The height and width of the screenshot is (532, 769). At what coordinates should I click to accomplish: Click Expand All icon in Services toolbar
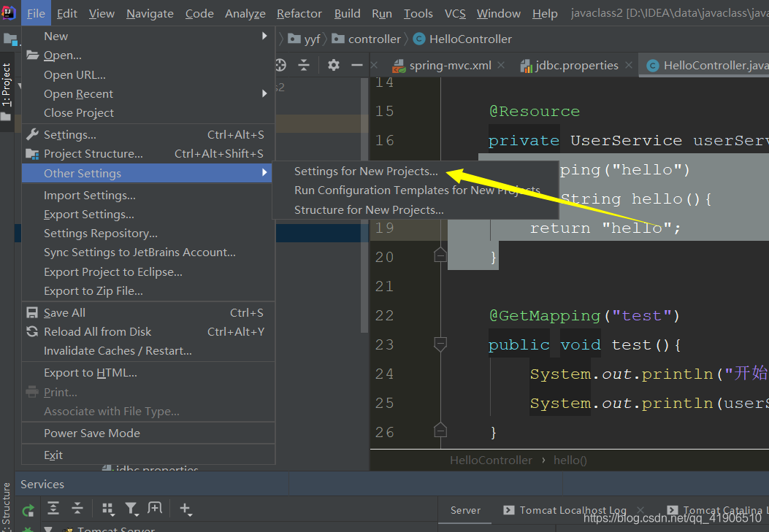[x=53, y=509]
